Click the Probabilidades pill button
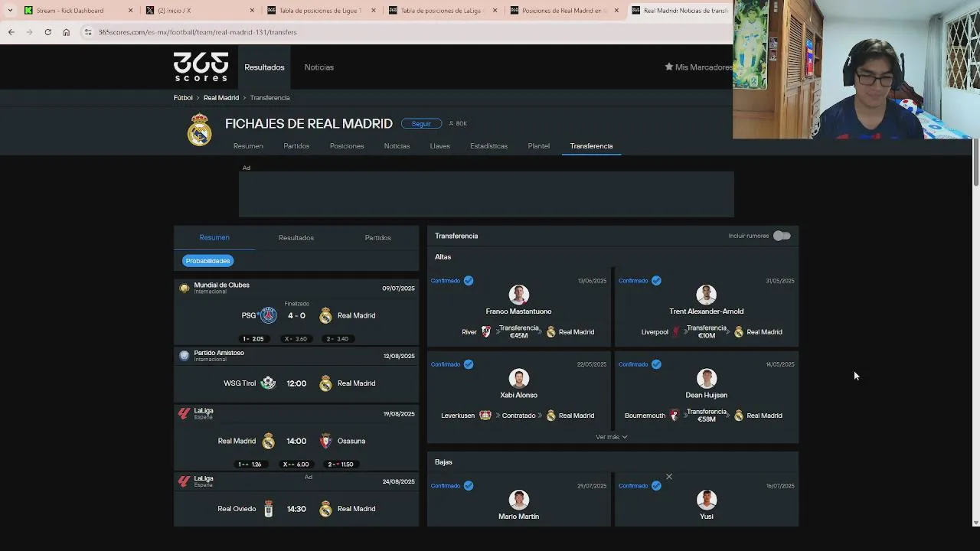 (x=207, y=261)
